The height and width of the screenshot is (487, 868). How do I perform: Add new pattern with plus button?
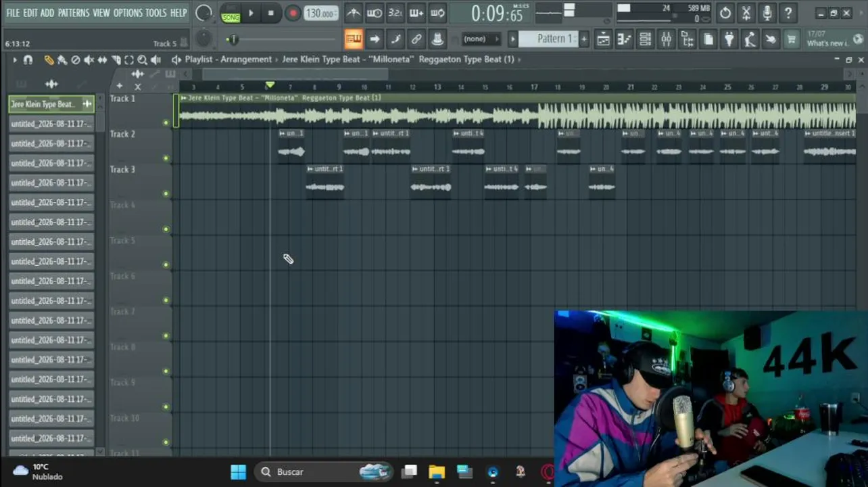pos(584,39)
